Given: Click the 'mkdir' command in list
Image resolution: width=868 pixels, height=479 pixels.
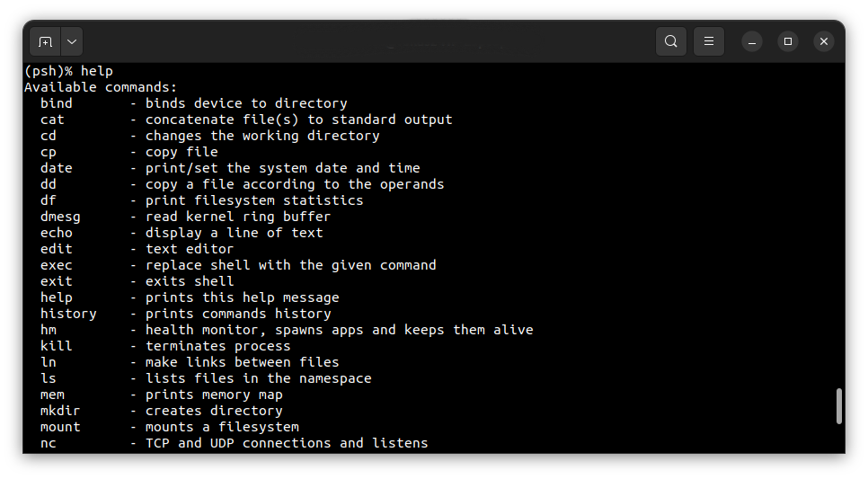Looking at the screenshot, I should pos(60,411).
